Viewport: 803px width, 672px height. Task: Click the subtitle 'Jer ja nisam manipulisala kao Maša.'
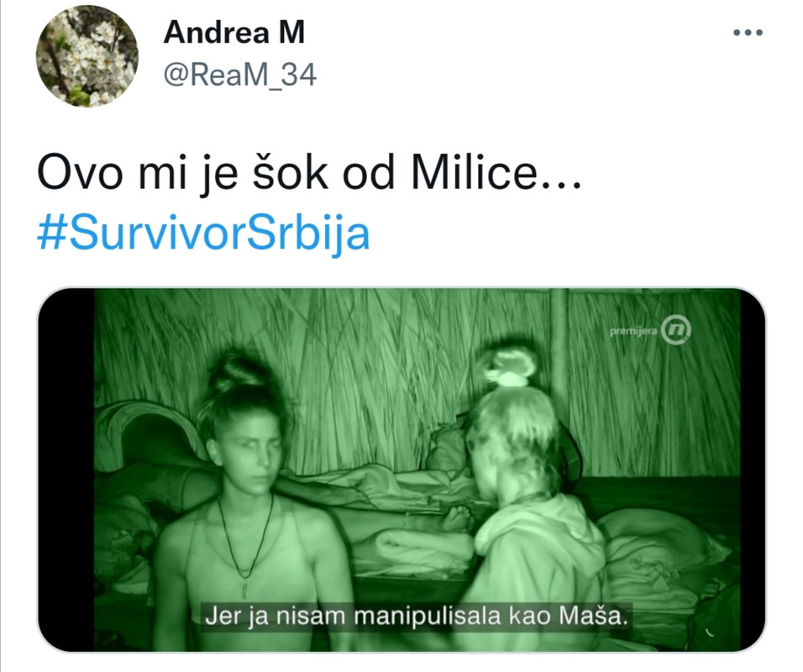tap(416, 615)
